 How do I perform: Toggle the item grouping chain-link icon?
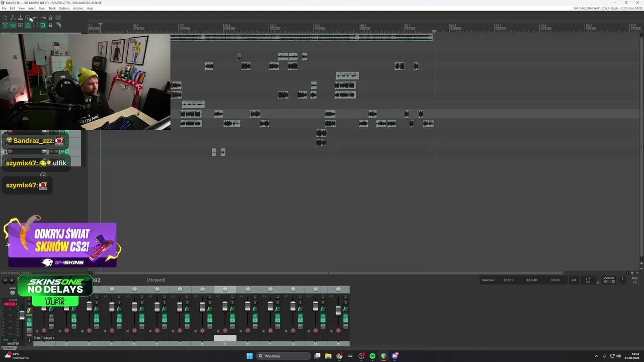point(13,25)
